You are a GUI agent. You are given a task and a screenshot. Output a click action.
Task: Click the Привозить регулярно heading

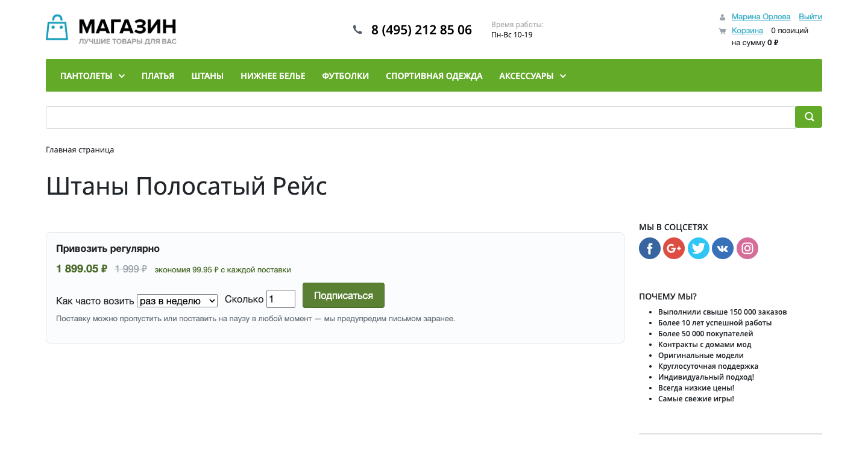click(108, 248)
